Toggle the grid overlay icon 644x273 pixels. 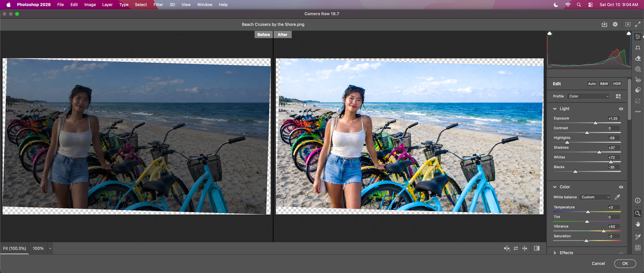click(x=638, y=248)
